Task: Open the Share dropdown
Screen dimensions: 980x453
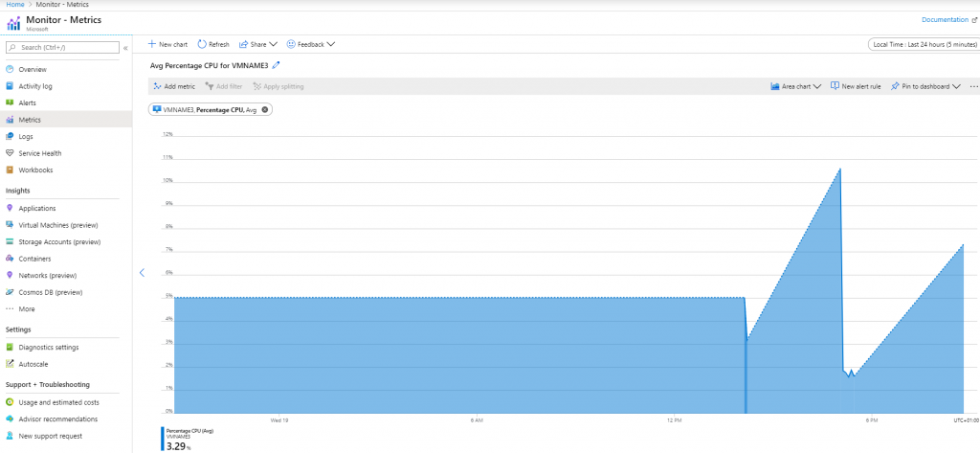Action: tap(257, 44)
